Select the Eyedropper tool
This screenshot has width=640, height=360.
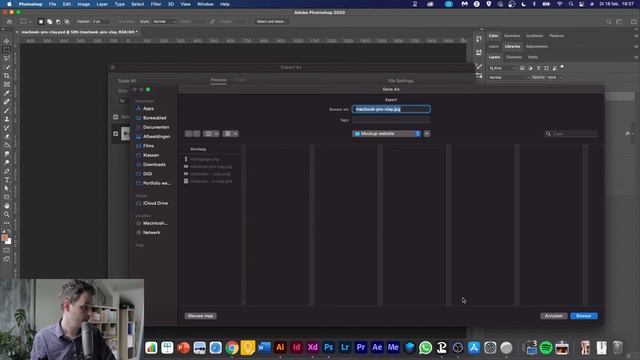tap(7, 93)
